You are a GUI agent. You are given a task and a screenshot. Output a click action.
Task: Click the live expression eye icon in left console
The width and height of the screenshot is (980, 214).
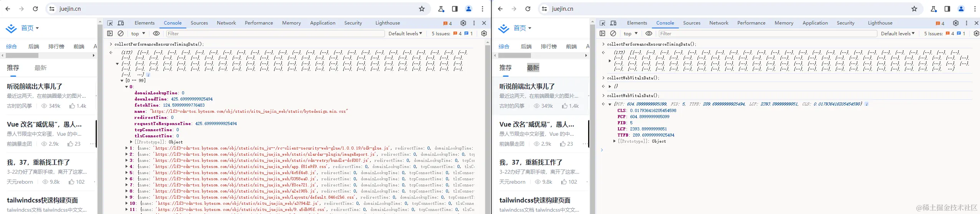click(x=156, y=33)
